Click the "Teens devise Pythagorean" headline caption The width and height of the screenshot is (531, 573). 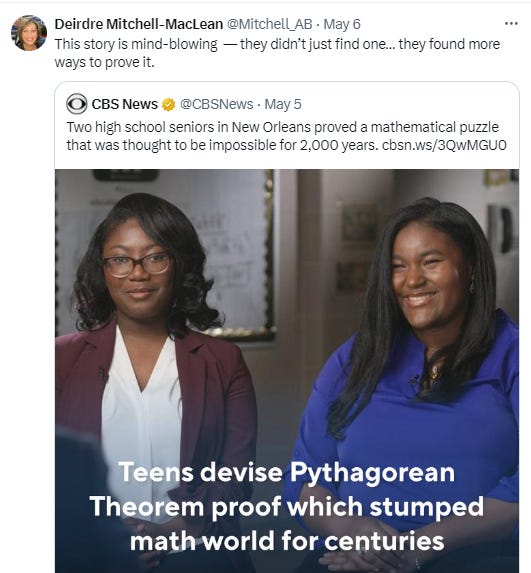(x=287, y=472)
